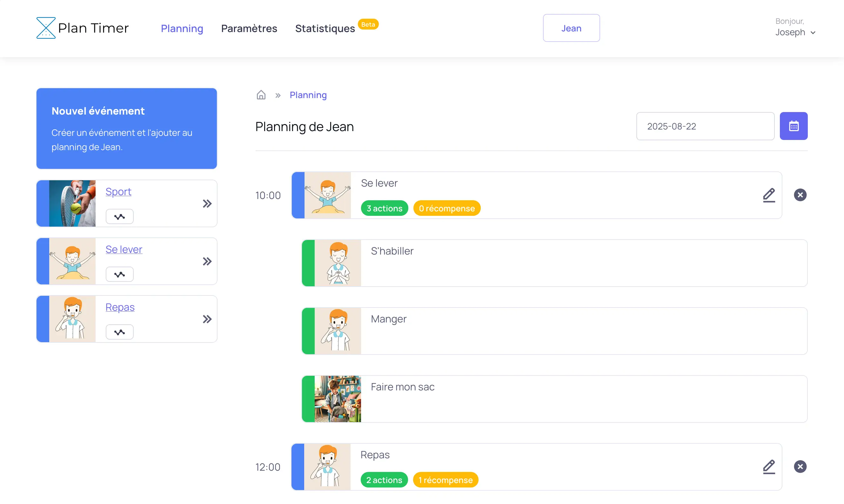The image size is (844, 504).
Task: Open the date picker calendar icon
Action: (794, 126)
